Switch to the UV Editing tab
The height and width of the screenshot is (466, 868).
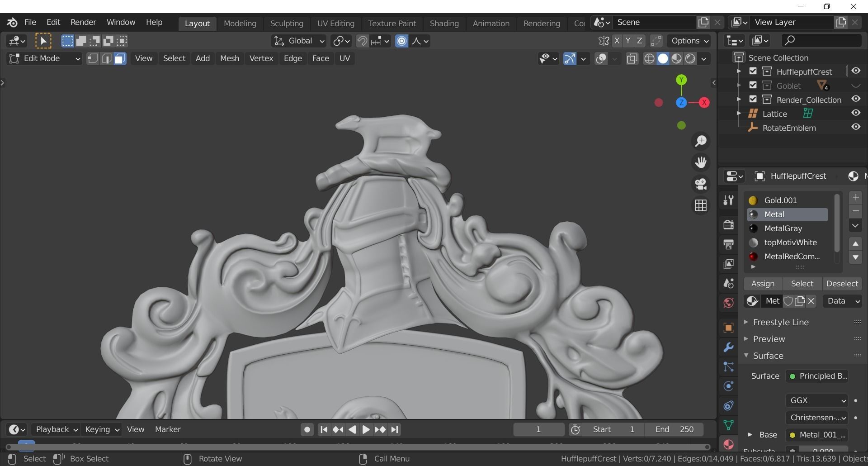coord(335,24)
